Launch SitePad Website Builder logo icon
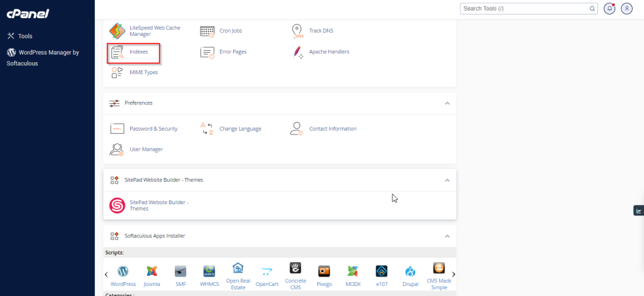Image resolution: width=644 pixels, height=296 pixels. [x=117, y=206]
